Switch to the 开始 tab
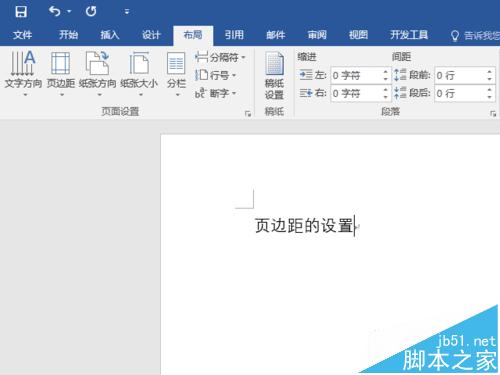500x375 pixels. coord(68,35)
